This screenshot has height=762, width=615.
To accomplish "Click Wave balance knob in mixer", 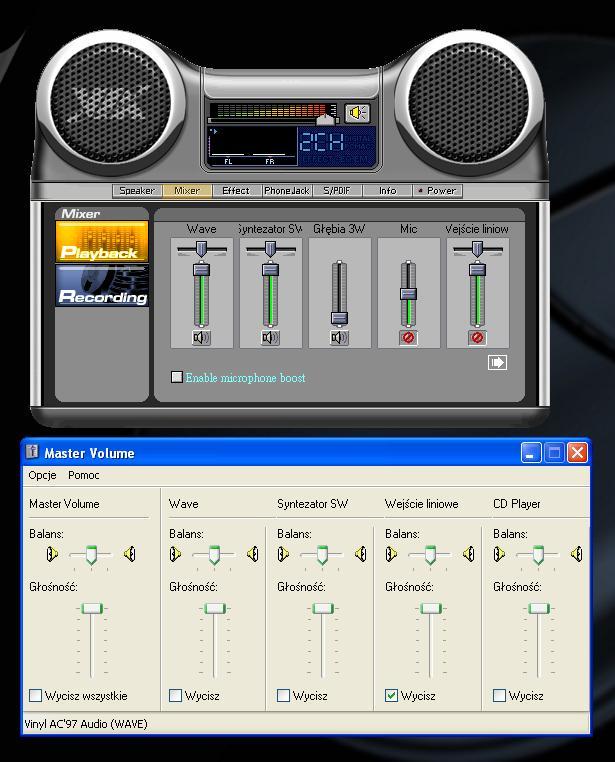I will [201, 249].
